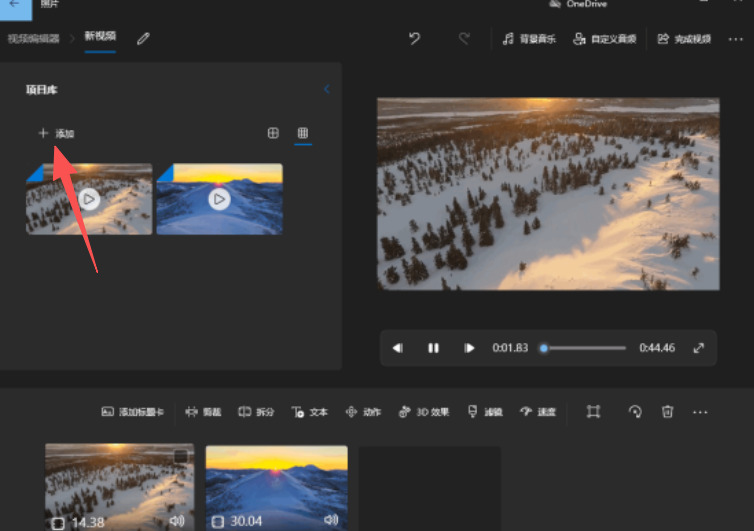Rename the video with the pencil icon
The width and height of the screenshot is (754, 531).
click(143, 38)
